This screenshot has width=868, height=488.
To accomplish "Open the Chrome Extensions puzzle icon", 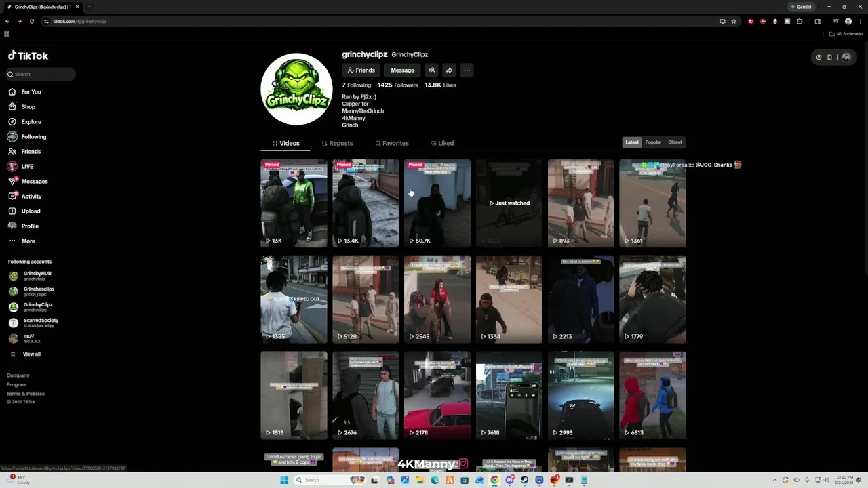I will tap(800, 22).
